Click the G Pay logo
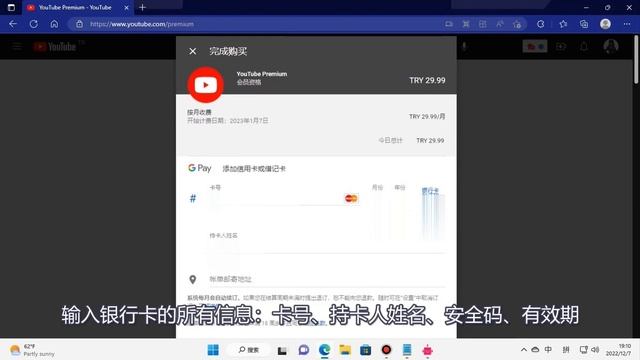 click(x=200, y=168)
